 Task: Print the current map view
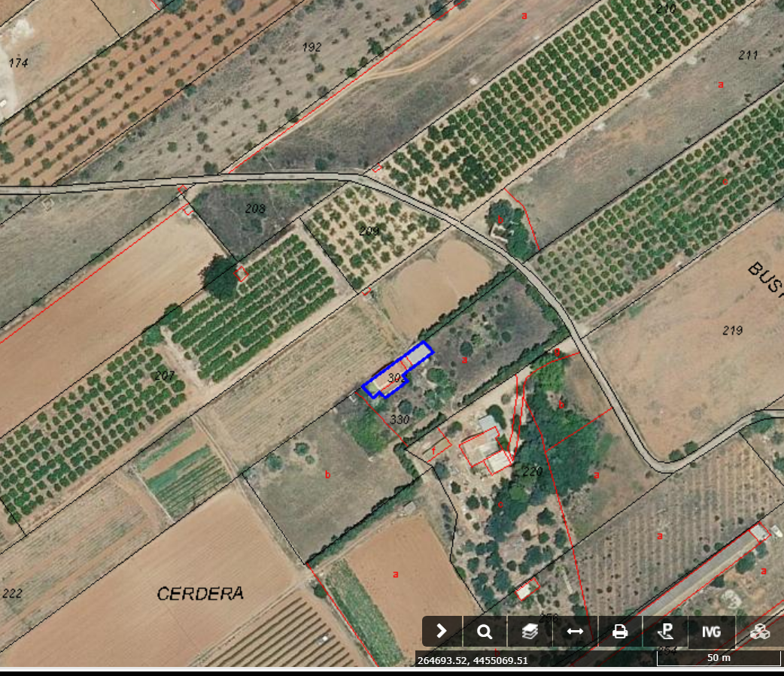pos(620,632)
